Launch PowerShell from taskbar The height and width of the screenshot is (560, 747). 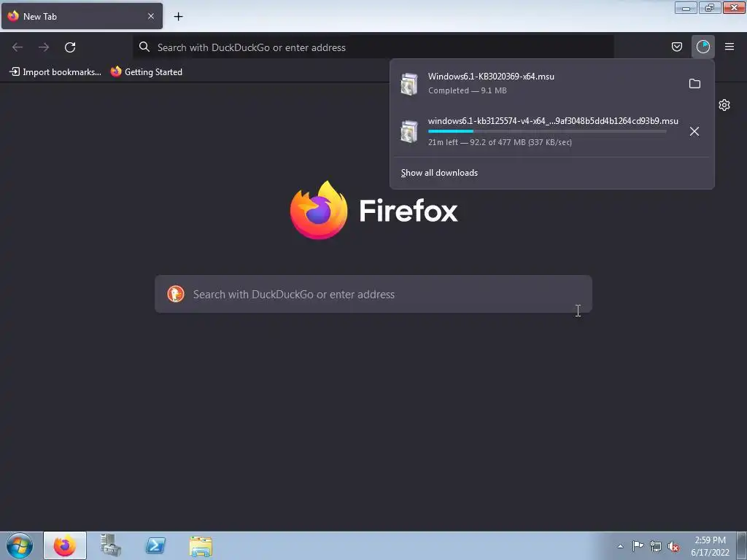[155, 545]
